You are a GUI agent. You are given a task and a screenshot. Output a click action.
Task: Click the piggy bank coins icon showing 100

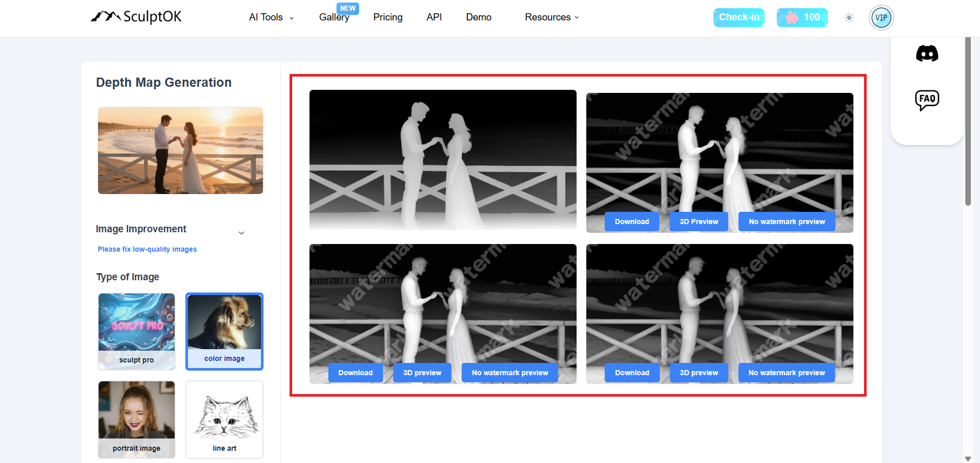(802, 17)
